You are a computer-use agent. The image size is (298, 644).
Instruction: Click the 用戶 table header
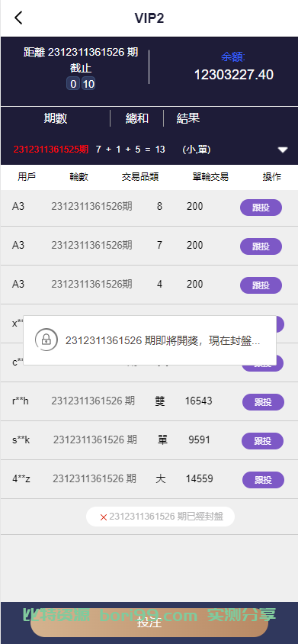(x=27, y=177)
